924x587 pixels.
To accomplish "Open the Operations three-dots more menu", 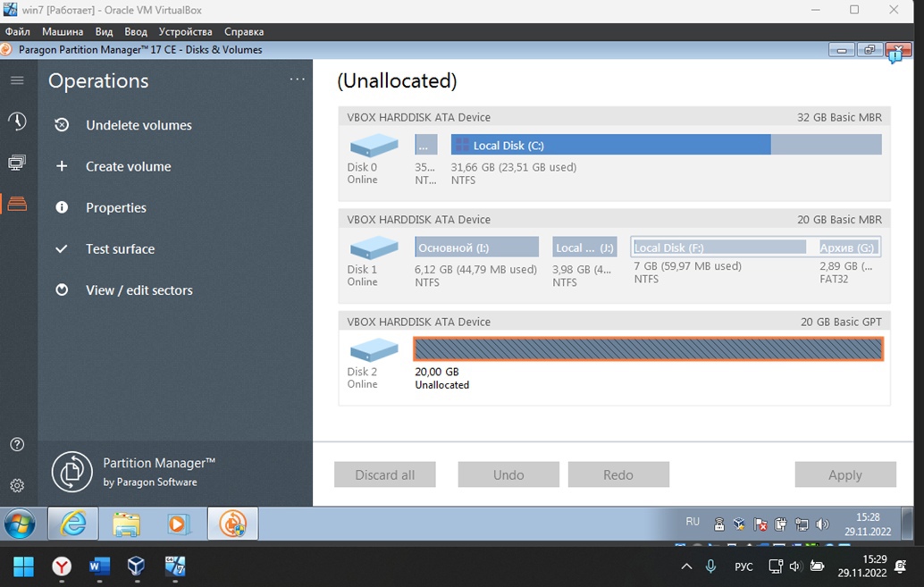I will (298, 79).
